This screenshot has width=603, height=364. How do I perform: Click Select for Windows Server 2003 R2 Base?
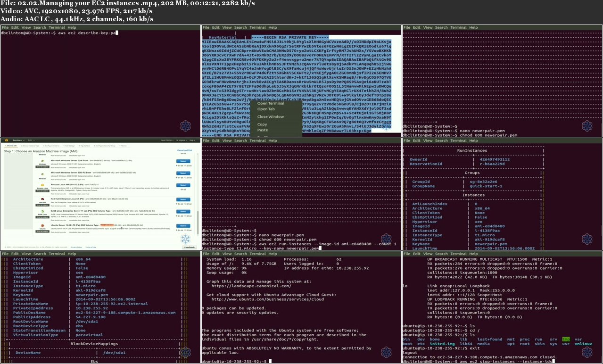point(183,173)
